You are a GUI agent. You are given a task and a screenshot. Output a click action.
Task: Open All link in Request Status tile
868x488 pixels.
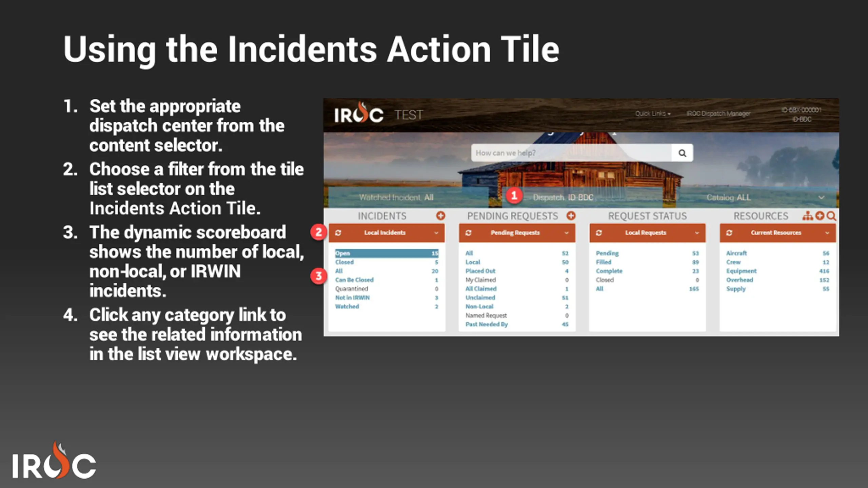click(599, 289)
